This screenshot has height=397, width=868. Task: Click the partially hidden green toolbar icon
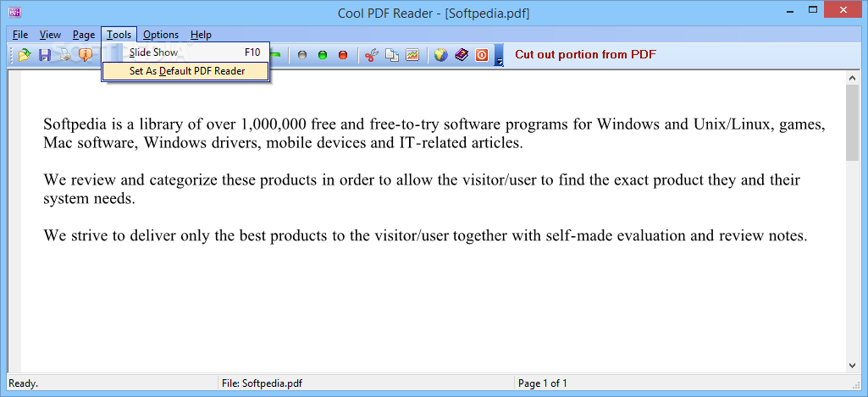point(276,55)
